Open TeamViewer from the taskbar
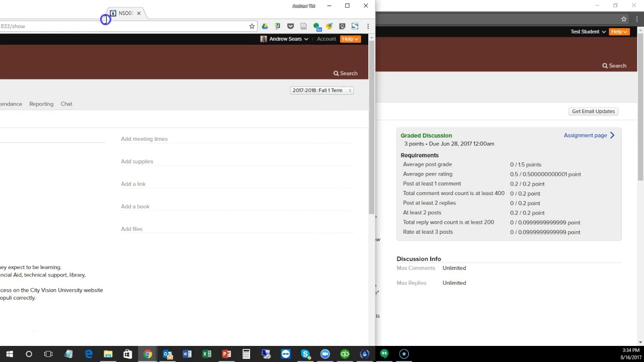The width and height of the screenshot is (644, 362). pyautogui.click(x=285, y=354)
